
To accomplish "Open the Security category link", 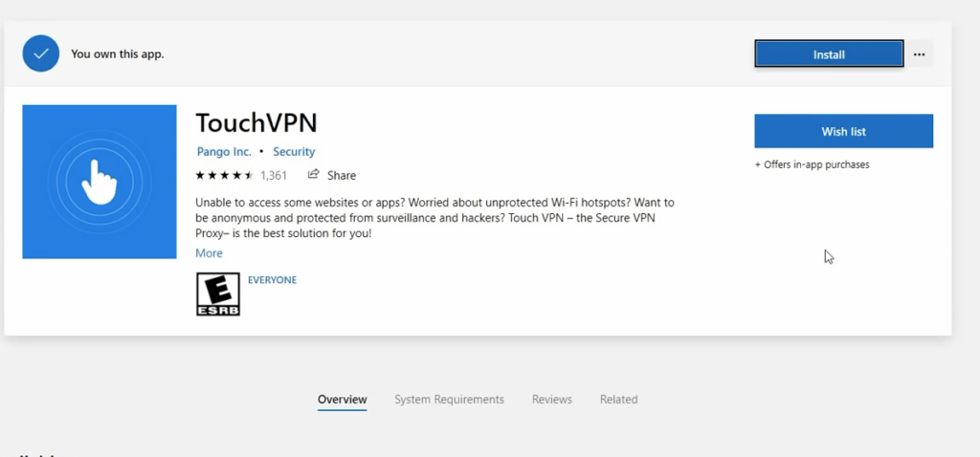I will tap(294, 152).
